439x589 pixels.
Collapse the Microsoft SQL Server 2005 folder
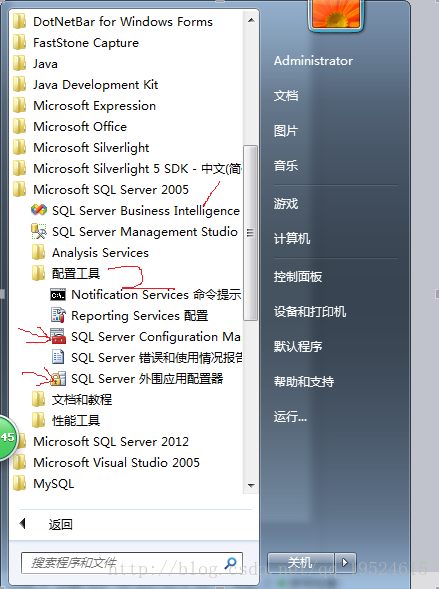pyautogui.click(x=111, y=190)
